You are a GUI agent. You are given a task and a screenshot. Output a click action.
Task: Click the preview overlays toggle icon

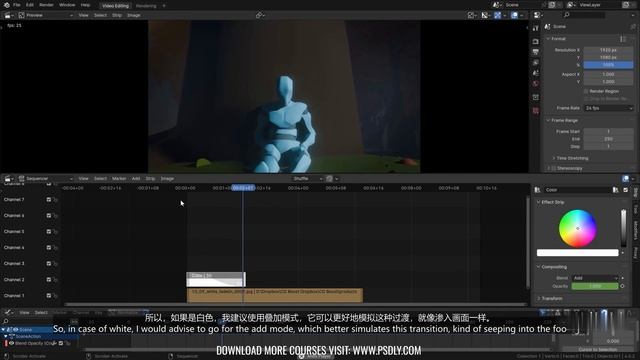(x=515, y=15)
